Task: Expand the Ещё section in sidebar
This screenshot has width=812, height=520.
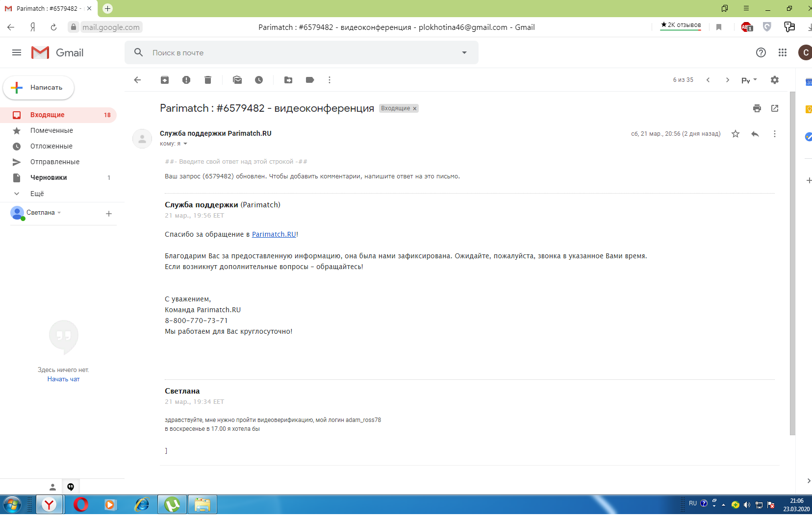Action: pos(37,194)
